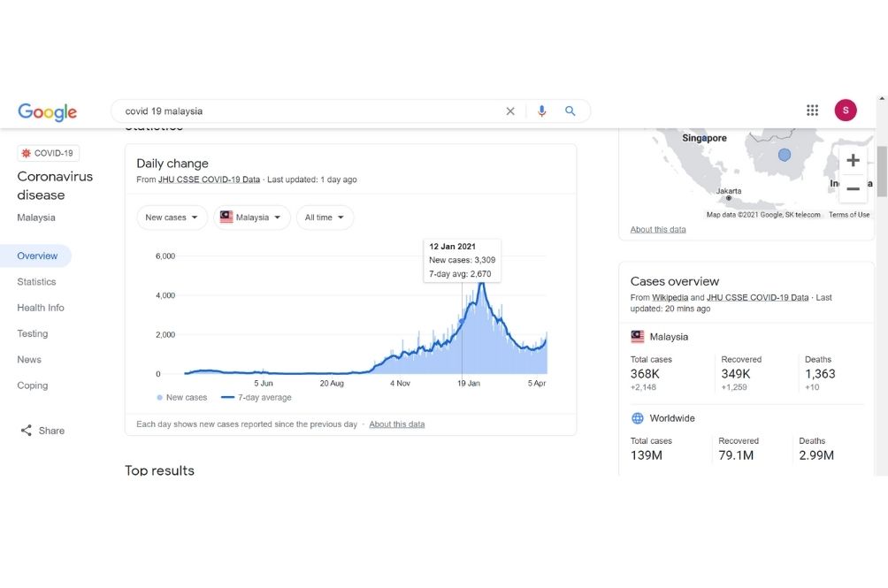Zoom out on the map
The height and width of the screenshot is (588, 888).
853,188
